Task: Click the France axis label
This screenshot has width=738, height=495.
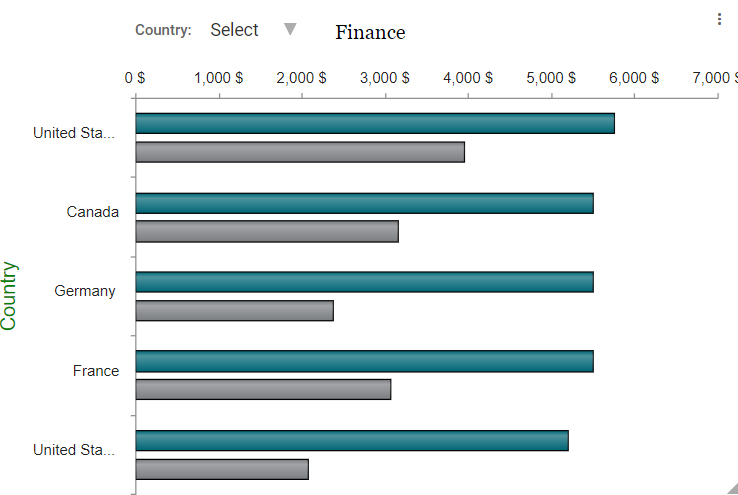Action: [x=96, y=371]
